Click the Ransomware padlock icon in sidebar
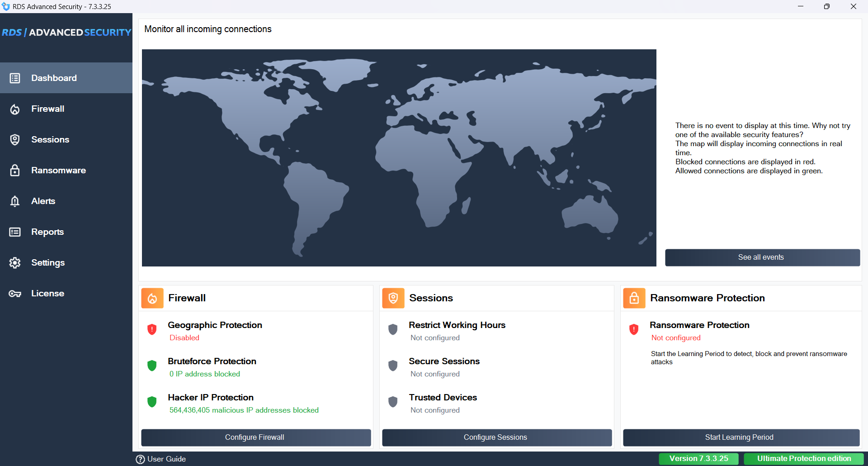This screenshot has width=868, height=466. point(15,171)
